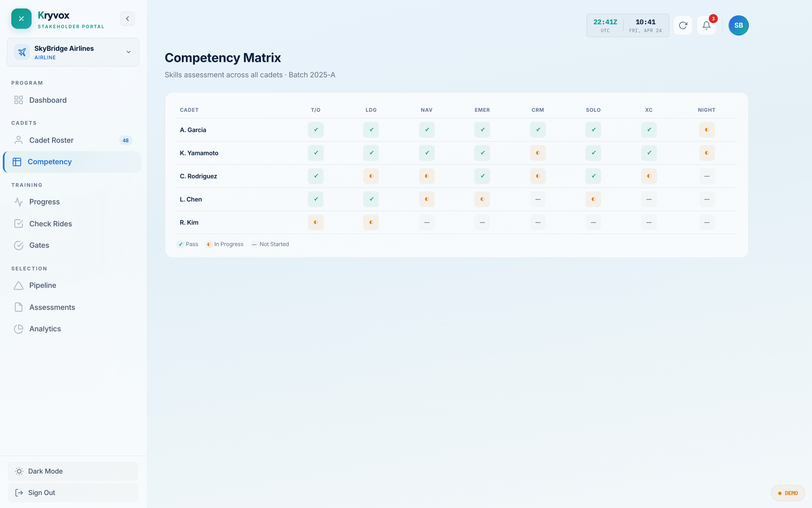
Task: Click the Pass legend entry
Action: [x=187, y=244]
